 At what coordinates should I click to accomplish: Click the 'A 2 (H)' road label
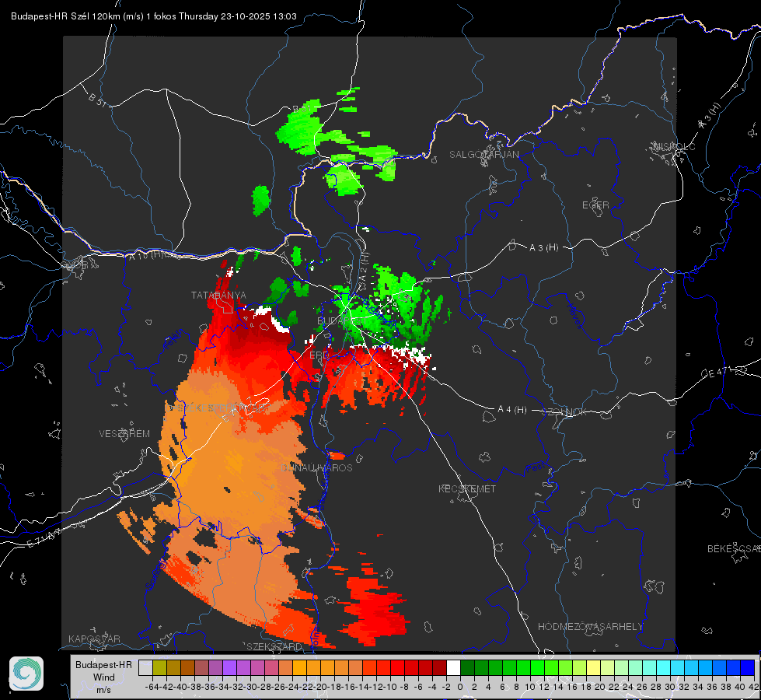pos(364,268)
